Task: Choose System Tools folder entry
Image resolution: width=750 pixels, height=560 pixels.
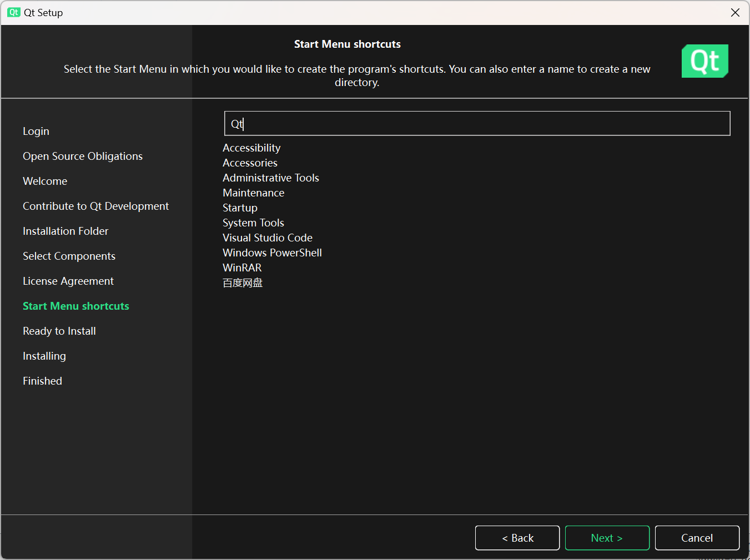Action: point(253,223)
